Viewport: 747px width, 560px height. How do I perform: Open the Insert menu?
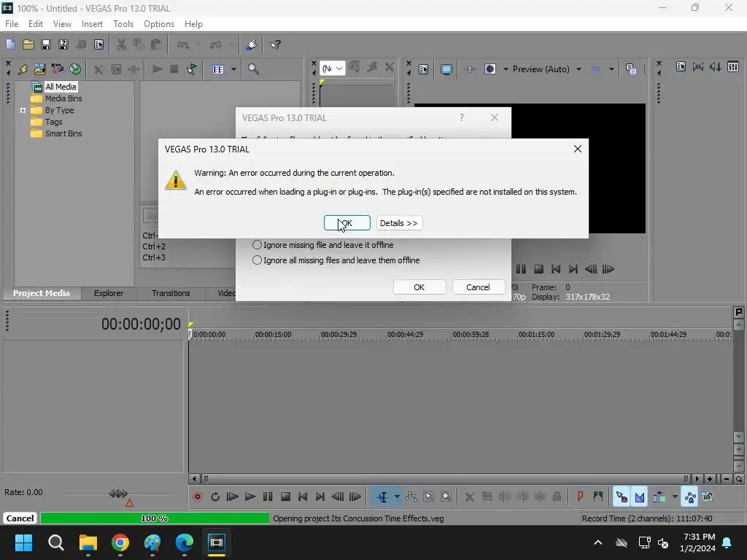92,24
